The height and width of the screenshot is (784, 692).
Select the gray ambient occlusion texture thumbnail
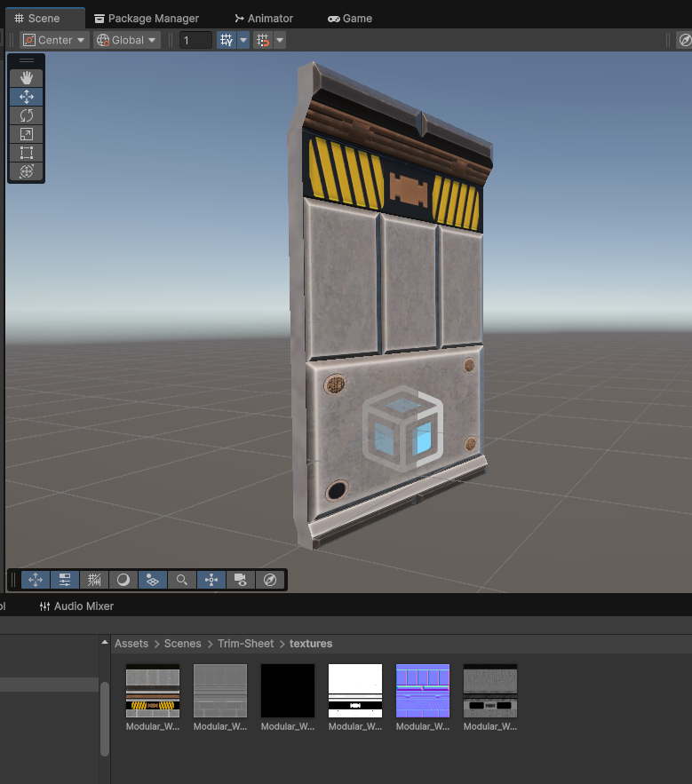click(220, 691)
